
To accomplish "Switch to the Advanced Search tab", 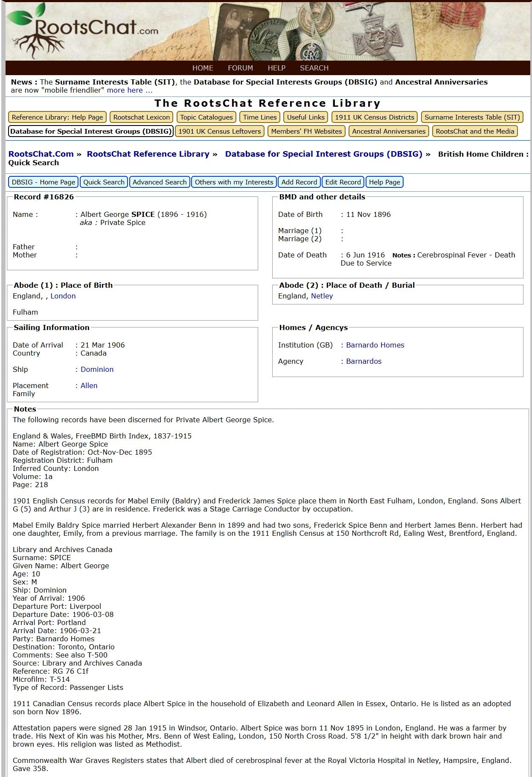I will coord(160,182).
